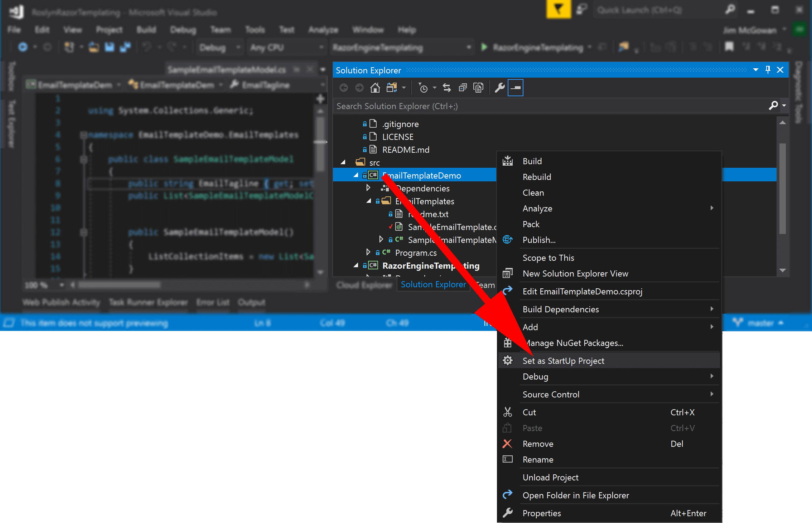Toggle Auto Hide pin on Solution Explorer
The width and height of the screenshot is (812, 523).
coord(768,70)
